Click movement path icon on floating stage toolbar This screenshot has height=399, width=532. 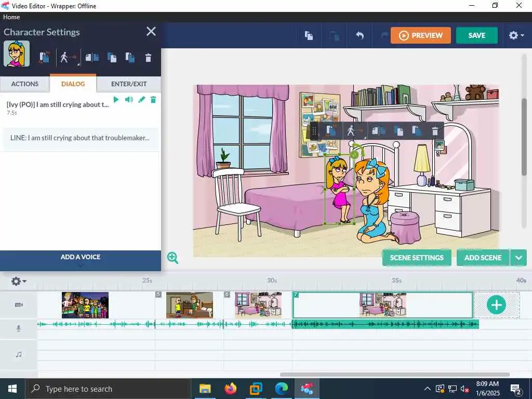(354, 131)
